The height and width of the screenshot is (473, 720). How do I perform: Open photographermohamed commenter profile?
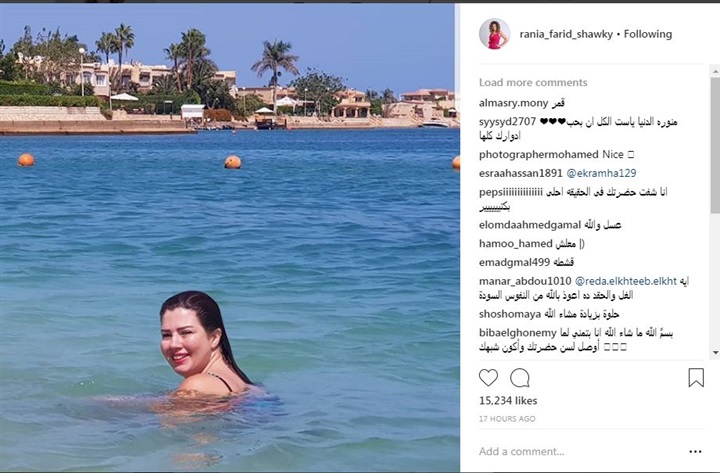[539, 154]
